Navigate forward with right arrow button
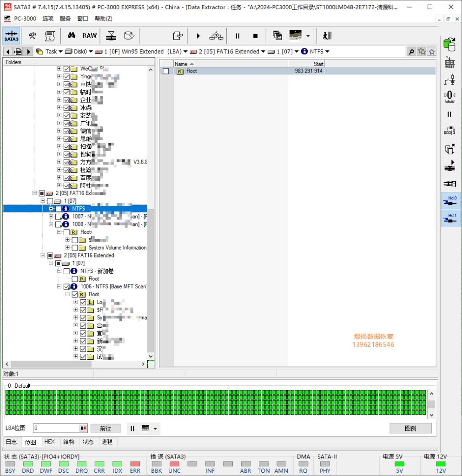The width and height of the screenshot is (462, 476). [x=28, y=52]
